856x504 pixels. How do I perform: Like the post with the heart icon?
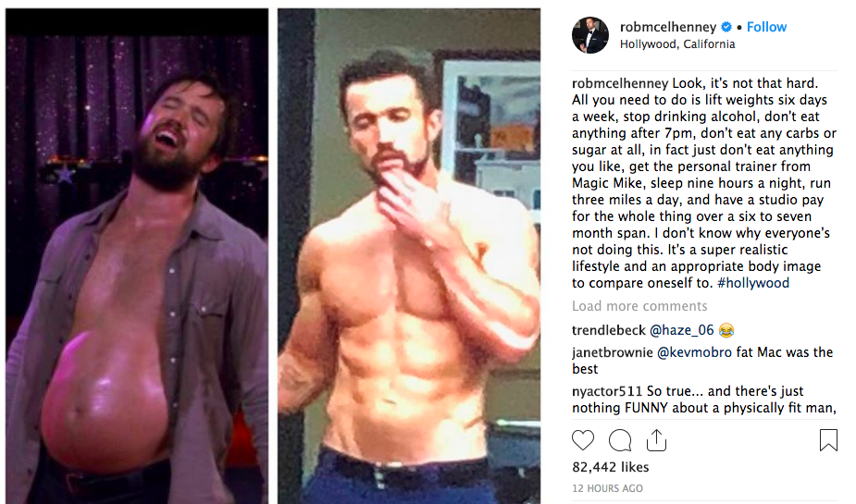click(x=582, y=439)
